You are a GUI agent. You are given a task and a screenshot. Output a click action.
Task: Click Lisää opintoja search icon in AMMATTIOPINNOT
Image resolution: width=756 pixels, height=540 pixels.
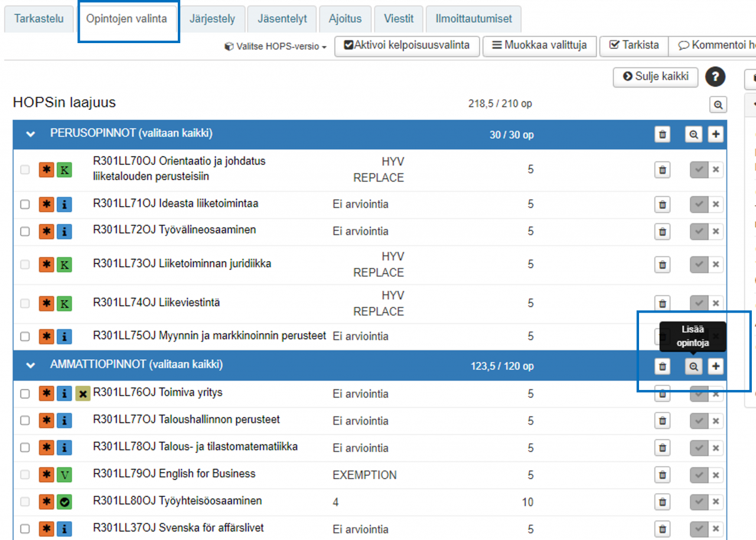pyautogui.click(x=694, y=366)
